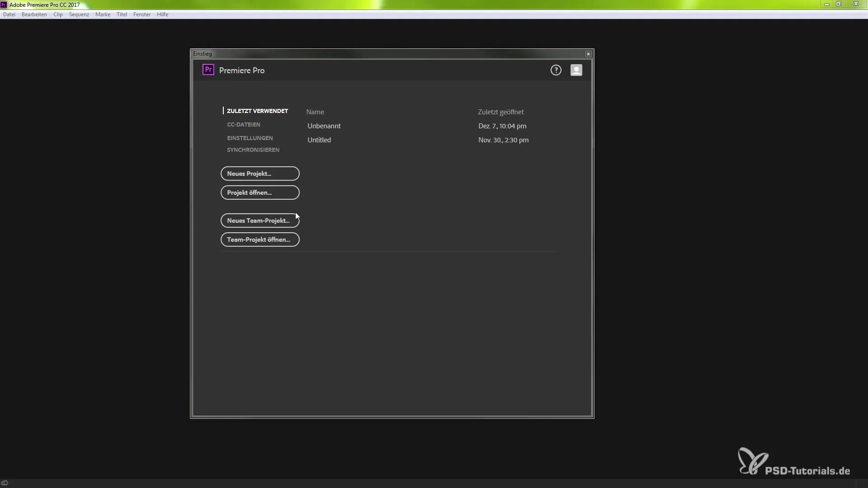The width and height of the screenshot is (868, 488).
Task: Click the date Dez. 7, 10:04 pm
Action: [x=502, y=126]
